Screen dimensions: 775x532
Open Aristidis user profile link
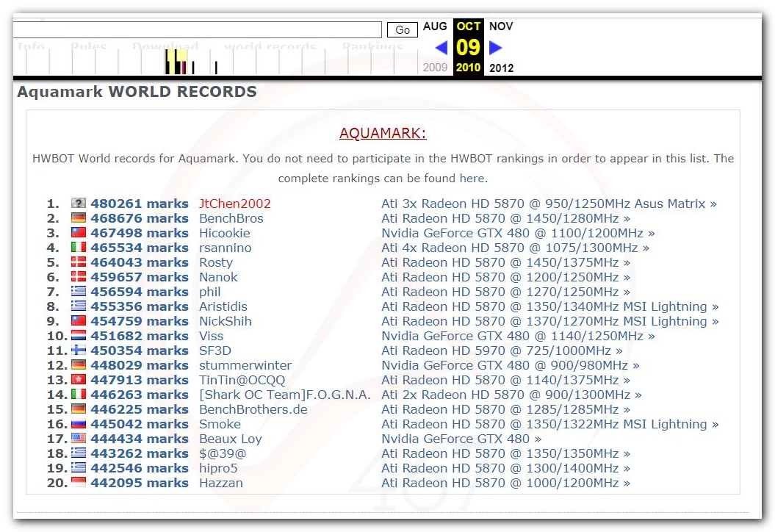(223, 306)
